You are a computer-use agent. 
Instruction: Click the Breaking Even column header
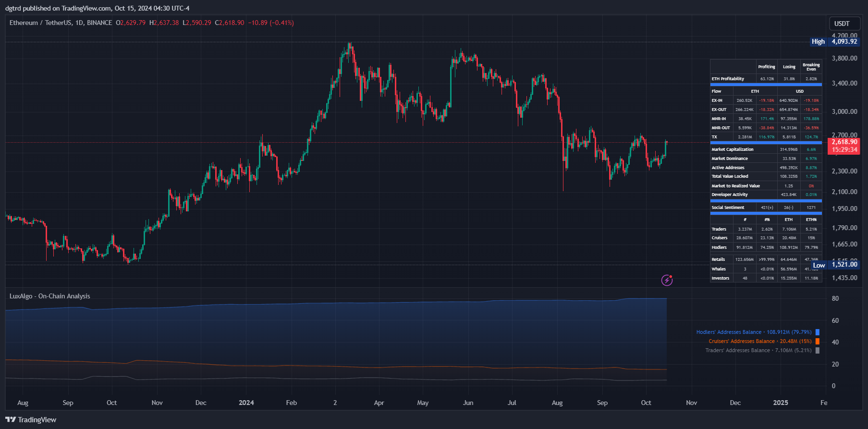(811, 67)
